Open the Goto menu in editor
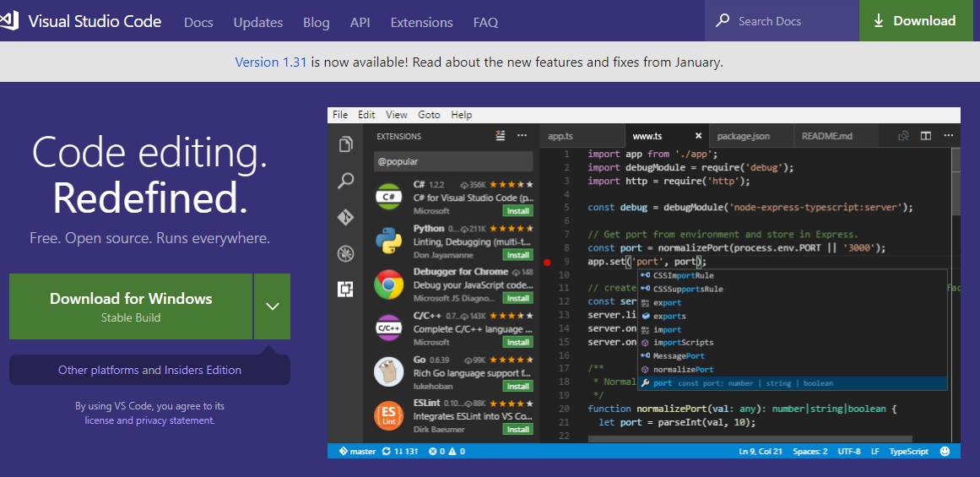The height and width of the screenshot is (477, 980). 430,115
